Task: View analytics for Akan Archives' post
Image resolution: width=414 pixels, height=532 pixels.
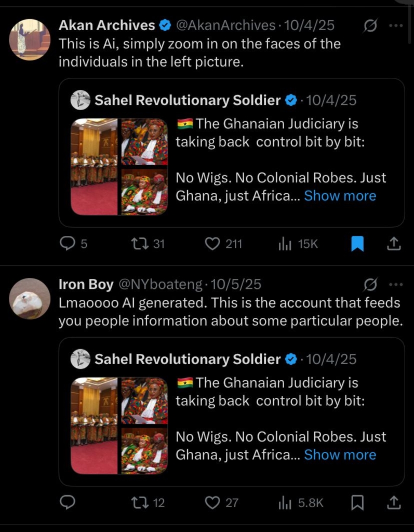Action: (x=285, y=243)
